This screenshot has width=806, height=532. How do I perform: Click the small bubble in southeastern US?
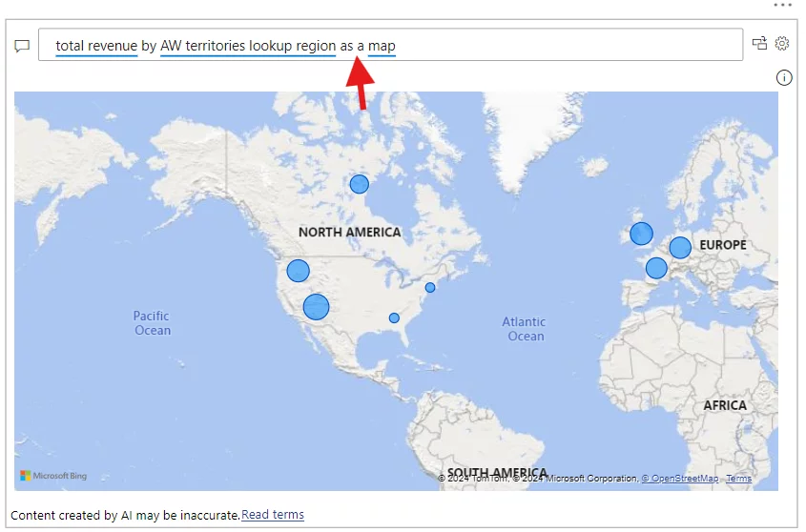tap(394, 317)
